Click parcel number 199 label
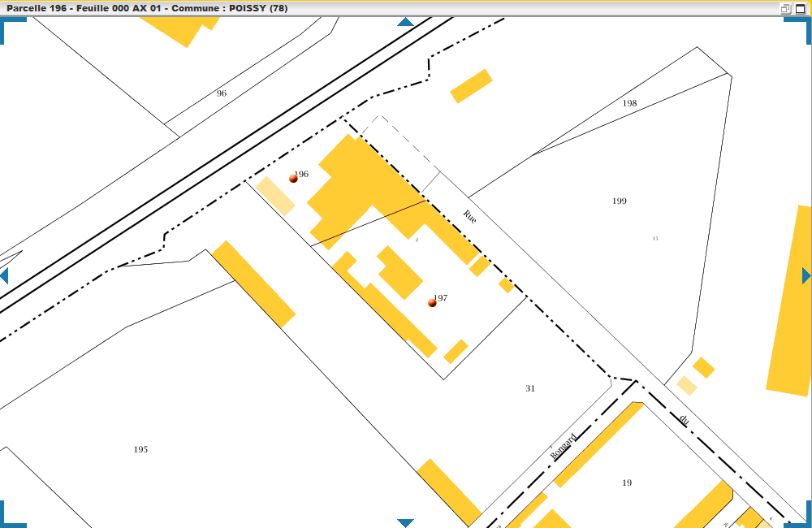This screenshot has height=528, width=812. click(x=620, y=201)
